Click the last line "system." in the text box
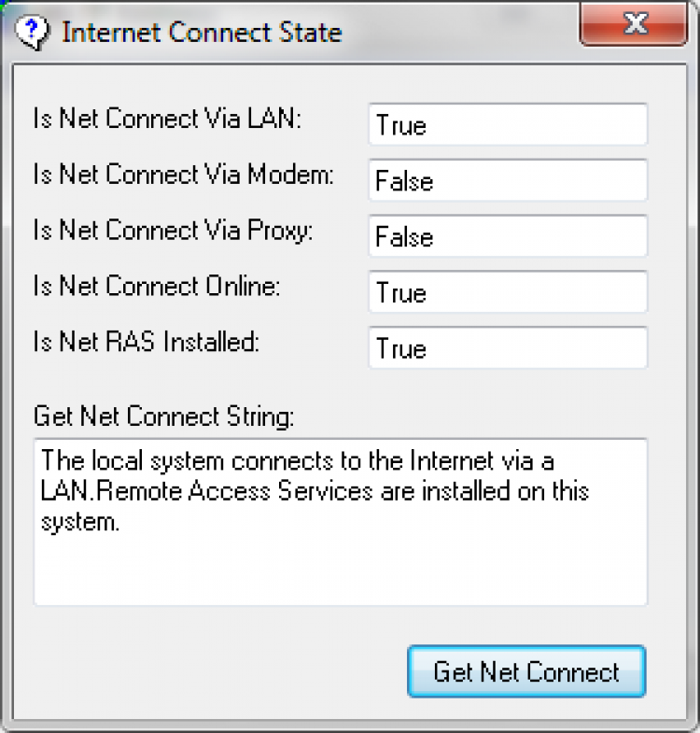This screenshot has height=733, width=700. (x=80, y=522)
